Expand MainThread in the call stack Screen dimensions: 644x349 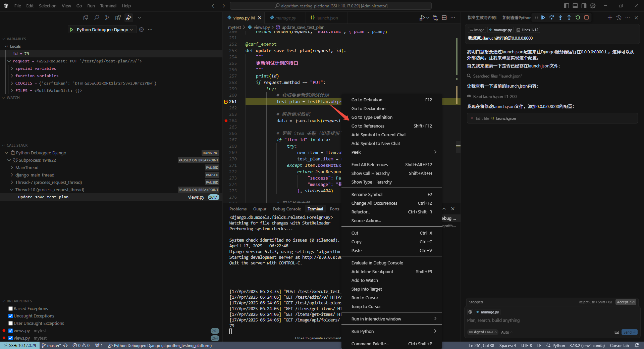12,168
